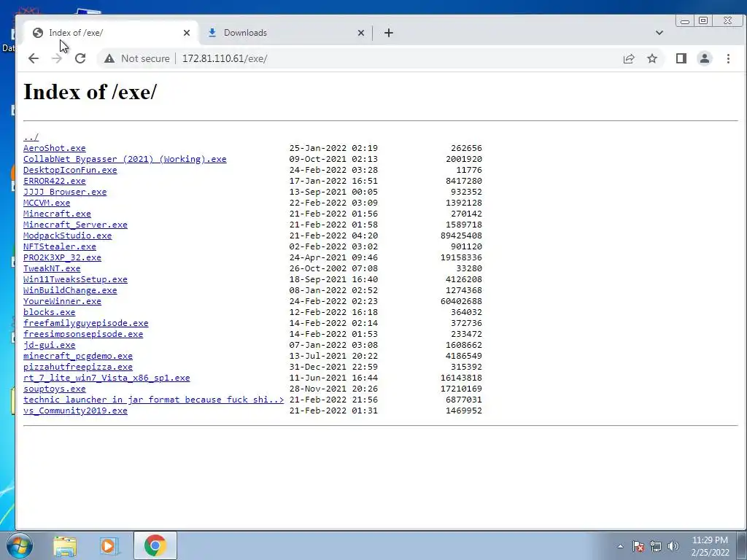This screenshot has height=560, width=747.
Task: Download blocks.exe
Action: point(49,312)
